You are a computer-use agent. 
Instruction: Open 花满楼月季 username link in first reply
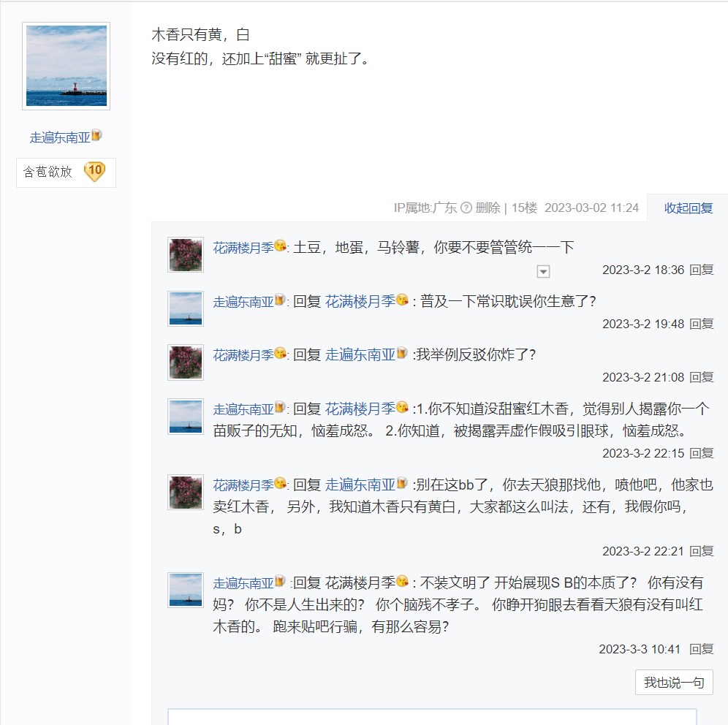click(x=243, y=248)
